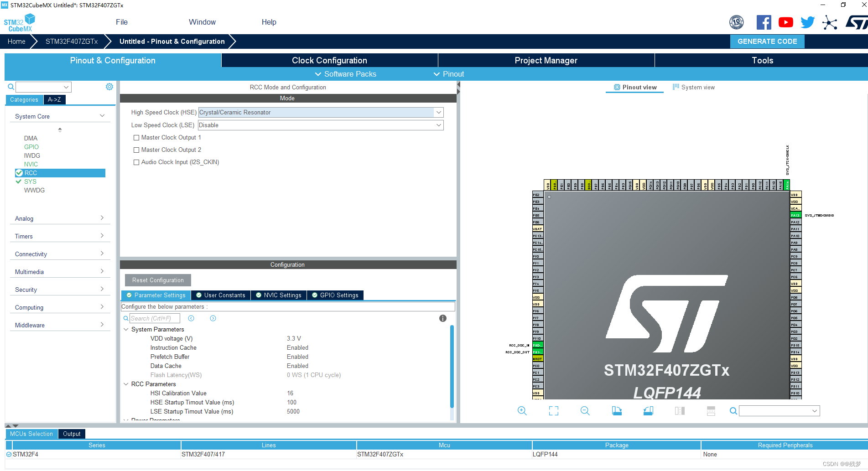Click the parameter search magnifier icon
Image resolution: width=868 pixels, height=471 pixels.
pos(126,318)
